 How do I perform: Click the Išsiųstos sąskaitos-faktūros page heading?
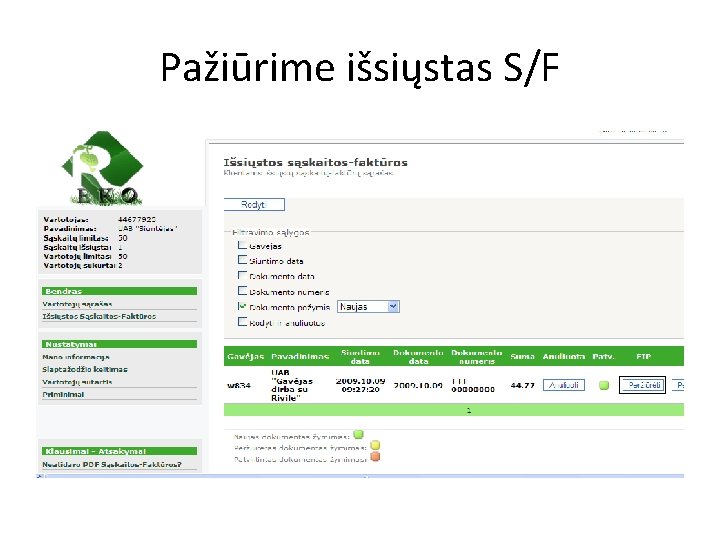pyautogui.click(x=315, y=163)
